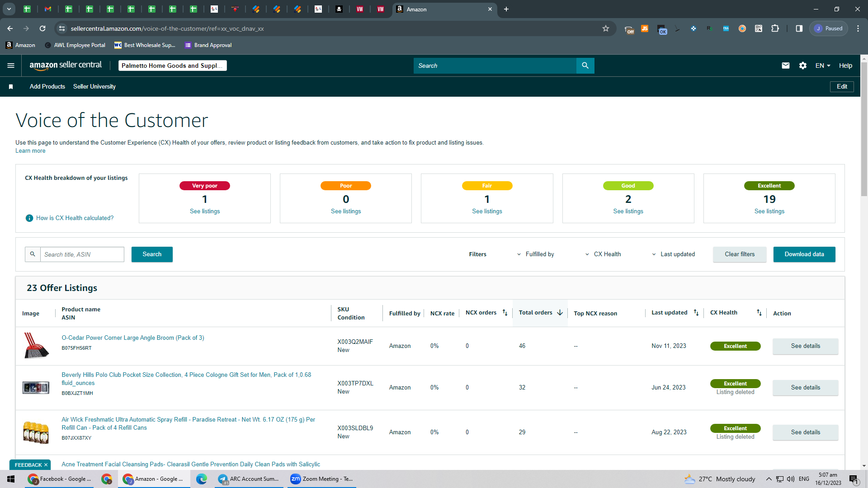Click the teal Search button for listings
Viewport: 868px width, 488px height.
(152, 254)
